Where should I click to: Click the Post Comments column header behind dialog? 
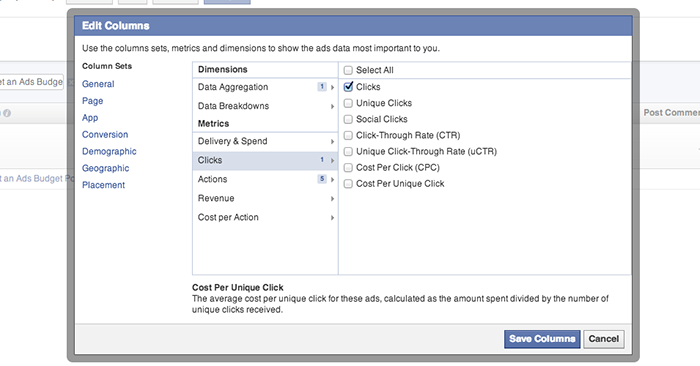(x=671, y=112)
